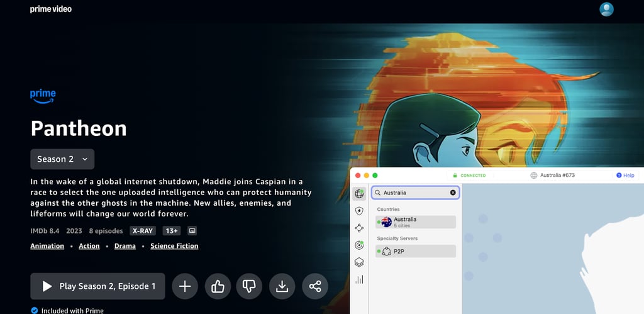Click the VPN search field containing Australia

[x=415, y=193]
